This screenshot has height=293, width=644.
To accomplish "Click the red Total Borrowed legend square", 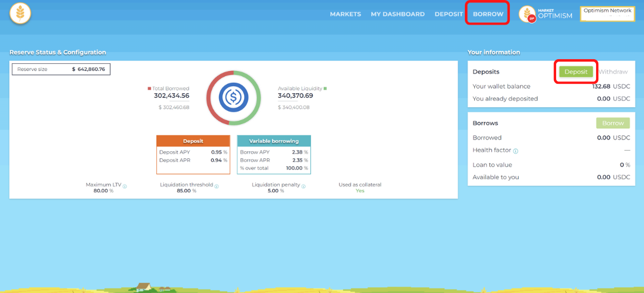I will 149,88.
